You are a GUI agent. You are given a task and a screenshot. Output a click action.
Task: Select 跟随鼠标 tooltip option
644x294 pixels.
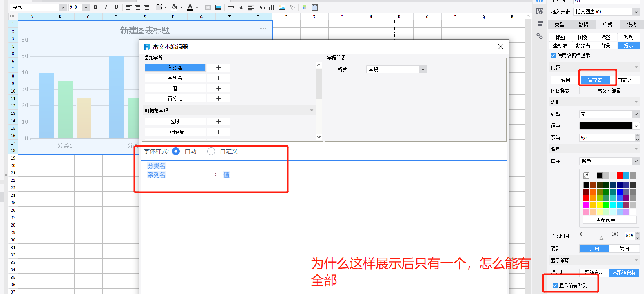pyautogui.click(x=594, y=273)
